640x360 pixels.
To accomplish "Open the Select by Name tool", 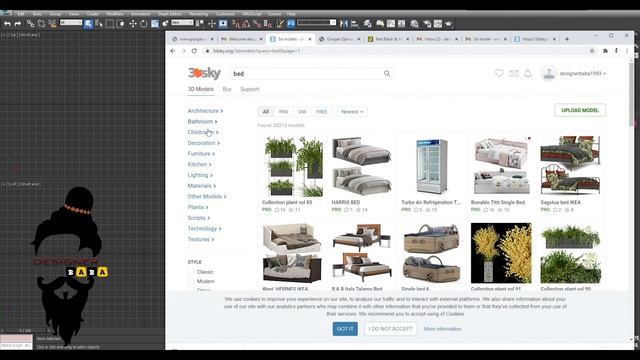I will (99, 24).
